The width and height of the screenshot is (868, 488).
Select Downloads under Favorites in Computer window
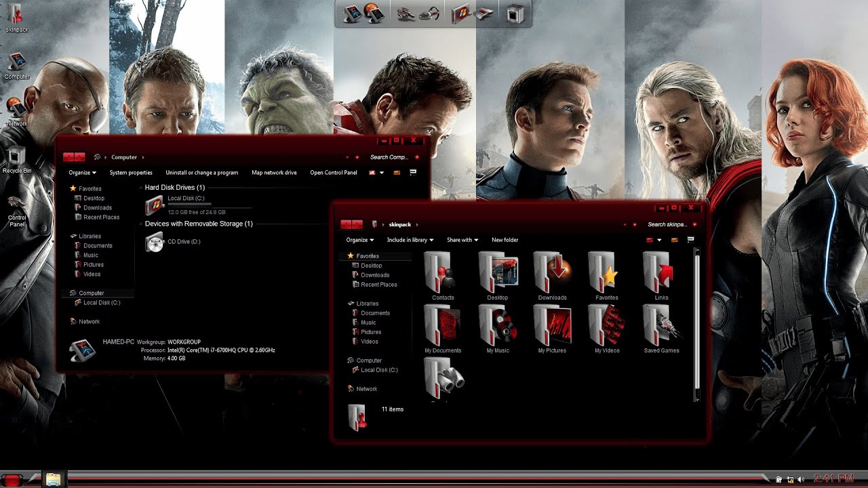pos(93,207)
